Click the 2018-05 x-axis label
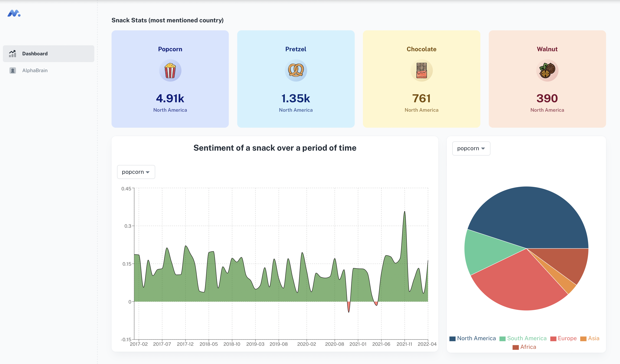Image resolution: width=620 pixels, height=364 pixels. point(209,344)
